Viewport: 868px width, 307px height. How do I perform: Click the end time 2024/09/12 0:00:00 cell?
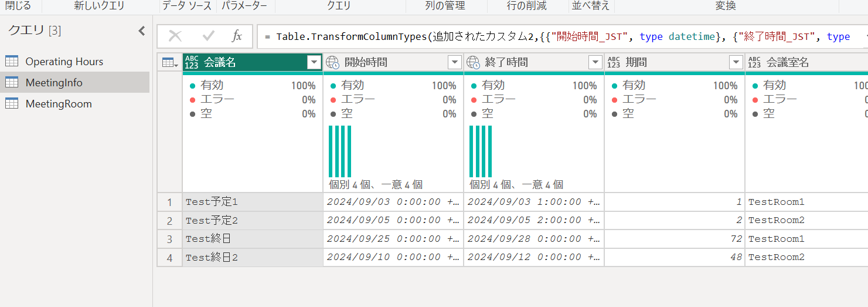point(534,257)
